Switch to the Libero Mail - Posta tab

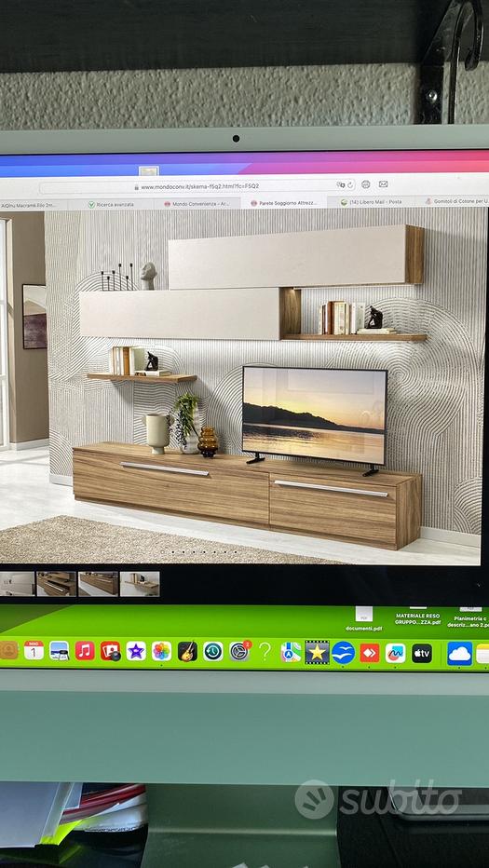[371, 202]
